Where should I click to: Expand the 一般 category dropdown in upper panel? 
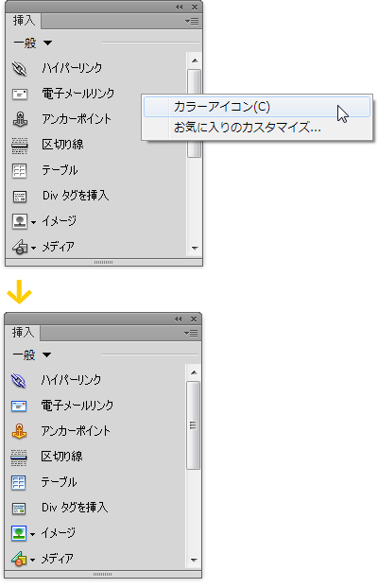48,43
